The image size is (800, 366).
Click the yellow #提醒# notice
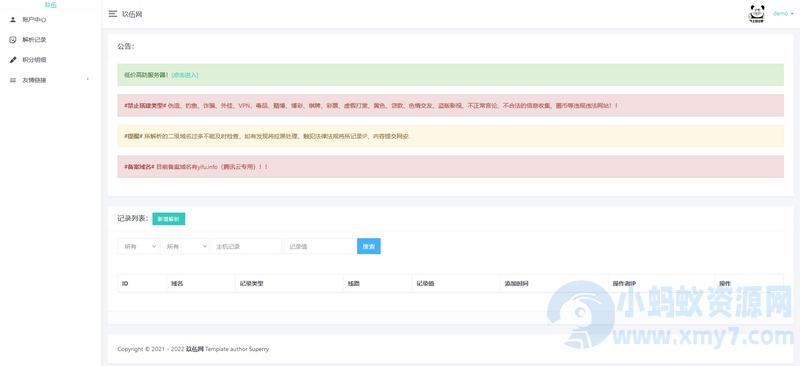(x=451, y=136)
